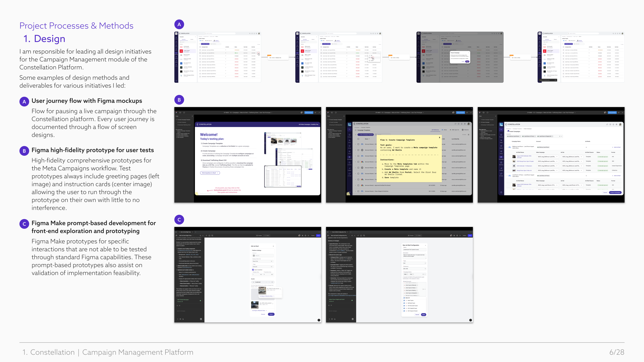Screen dimensions: 644x362
Task: Click the Click Anywhere to Start button
Action: click(x=210, y=173)
